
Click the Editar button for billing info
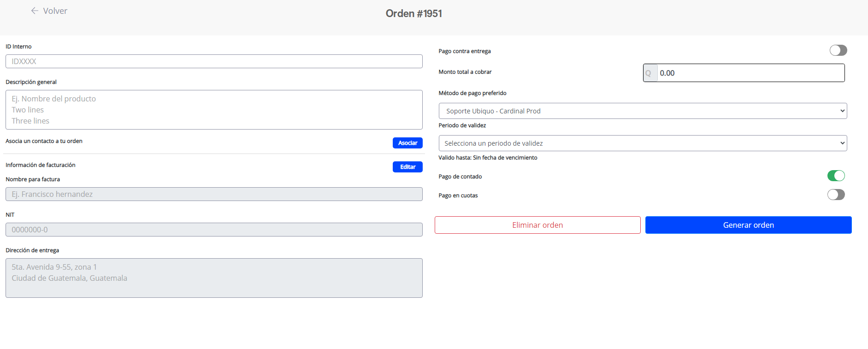pos(407,167)
